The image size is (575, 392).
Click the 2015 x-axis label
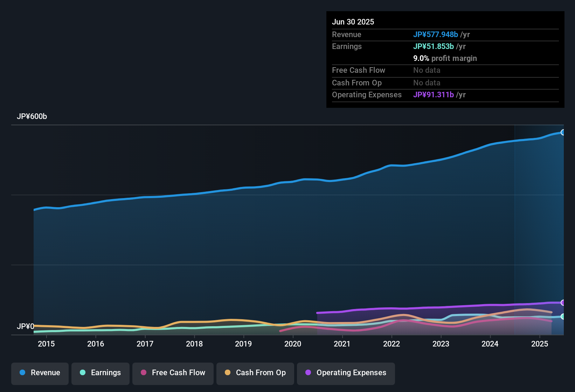tap(46, 344)
